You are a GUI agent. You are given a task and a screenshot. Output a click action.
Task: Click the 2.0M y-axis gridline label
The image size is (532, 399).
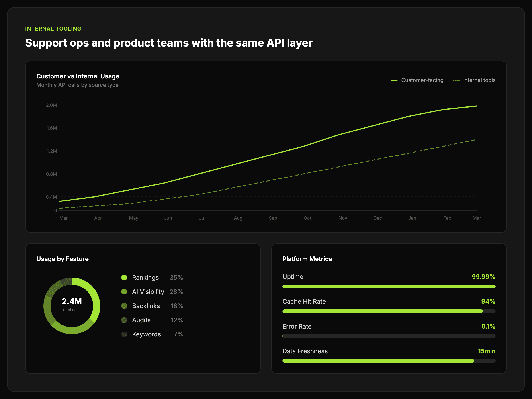[51, 105]
